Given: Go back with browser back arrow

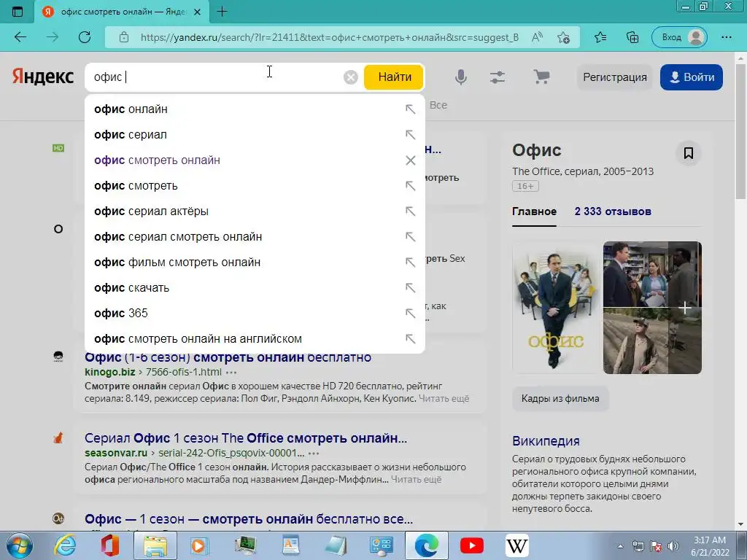Looking at the screenshot, I should click(20, 37).
